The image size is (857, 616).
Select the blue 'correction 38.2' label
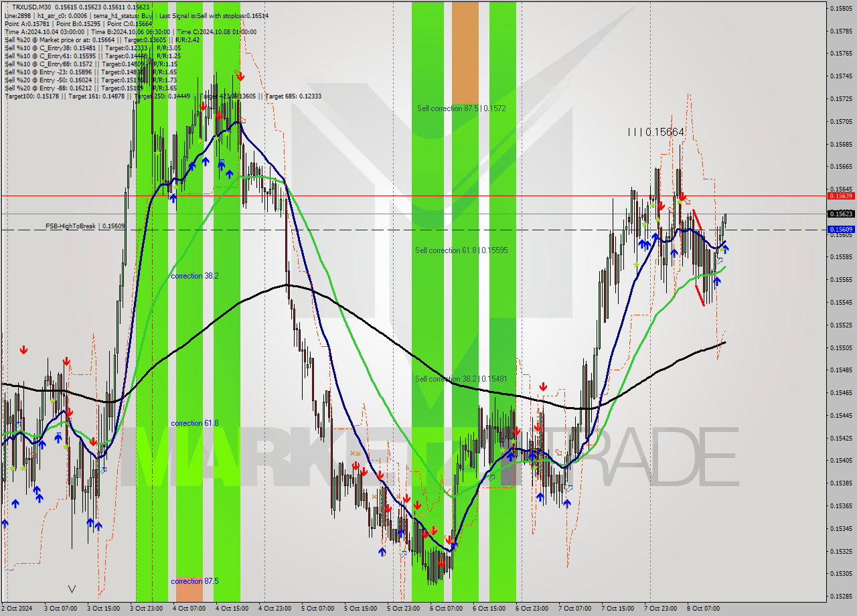194,275
